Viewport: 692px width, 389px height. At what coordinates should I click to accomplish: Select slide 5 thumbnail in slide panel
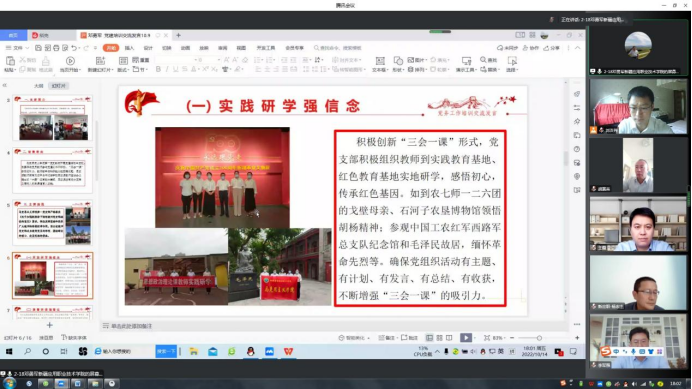point(53,223)
